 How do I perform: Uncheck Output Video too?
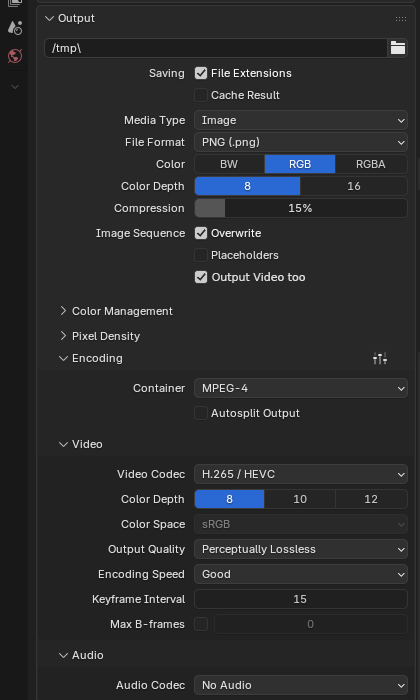(x=201, y=277)
